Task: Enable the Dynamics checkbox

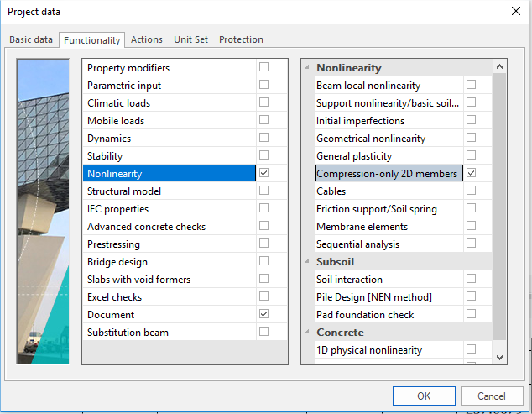Action: coord(264,138)
